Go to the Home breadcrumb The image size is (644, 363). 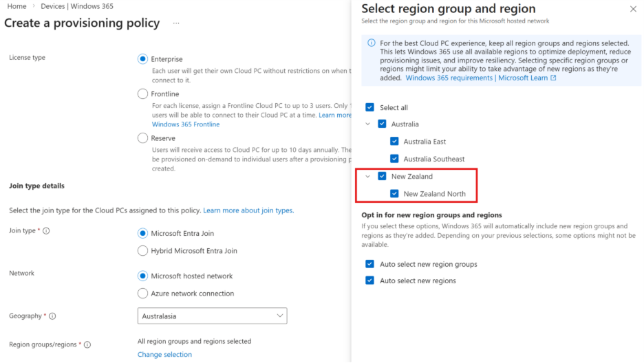(x=17, y=6)
